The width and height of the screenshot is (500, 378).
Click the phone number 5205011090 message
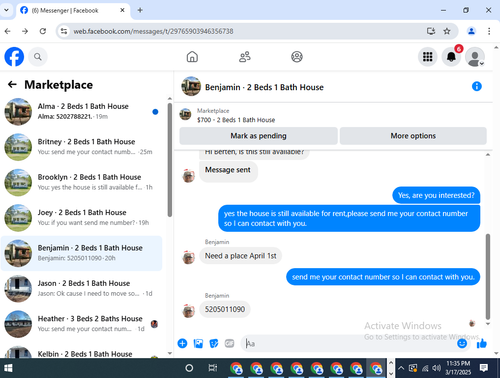[225, 309]
